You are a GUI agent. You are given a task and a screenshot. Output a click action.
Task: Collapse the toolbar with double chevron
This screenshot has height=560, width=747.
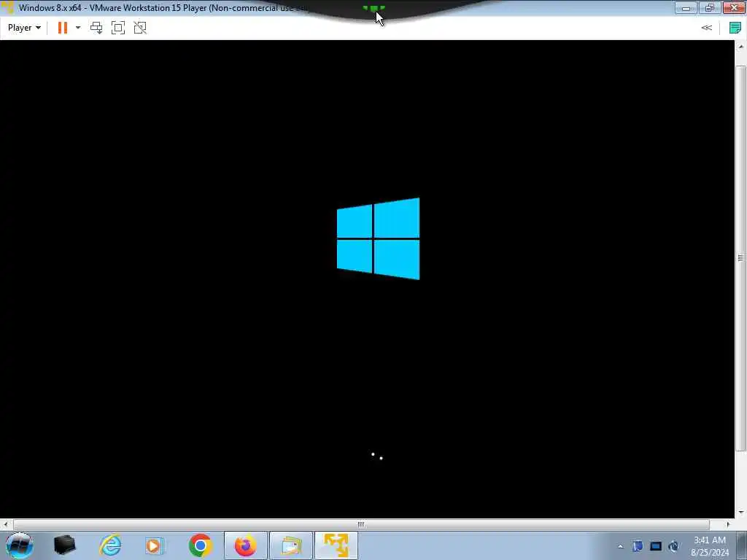(x=706, y=28)
